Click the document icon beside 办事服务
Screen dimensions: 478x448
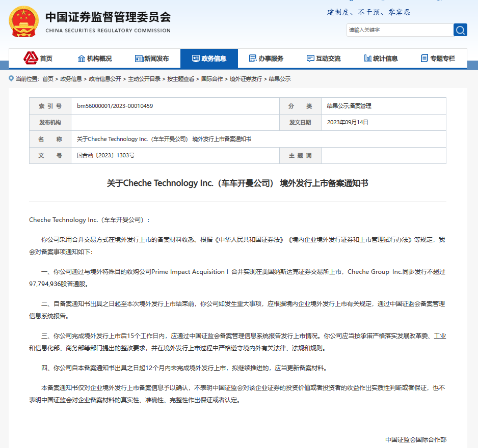tap(253, 59)
